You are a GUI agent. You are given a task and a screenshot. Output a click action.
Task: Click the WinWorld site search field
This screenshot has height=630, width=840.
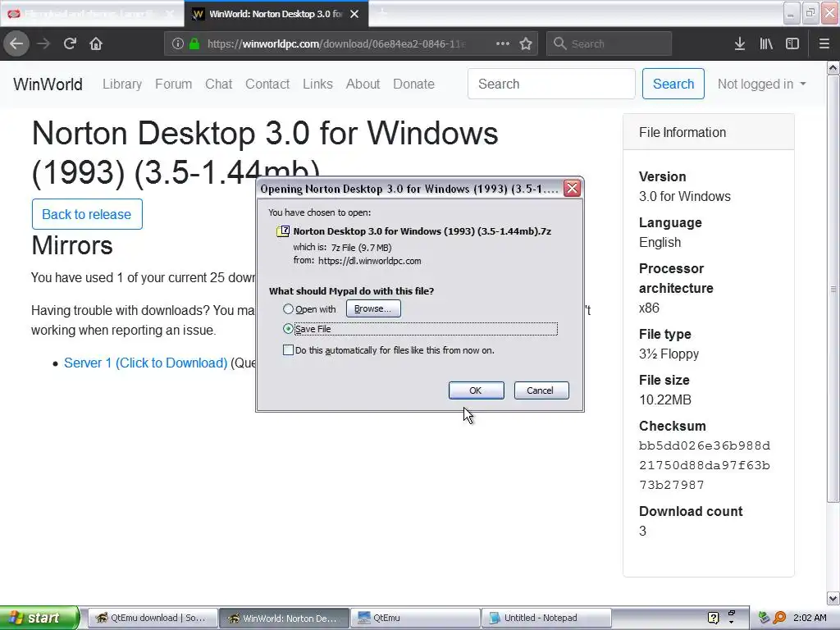[x=551, y=84]
